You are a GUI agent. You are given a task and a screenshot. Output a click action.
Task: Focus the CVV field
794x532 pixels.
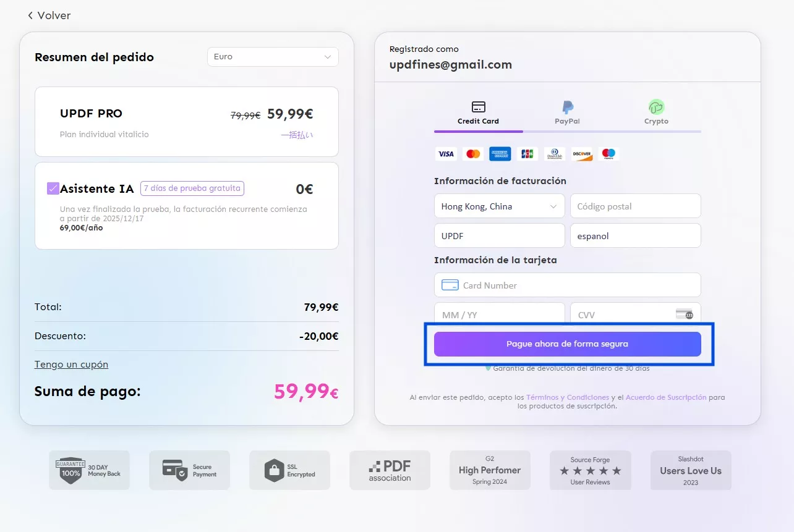pos(636,314)
